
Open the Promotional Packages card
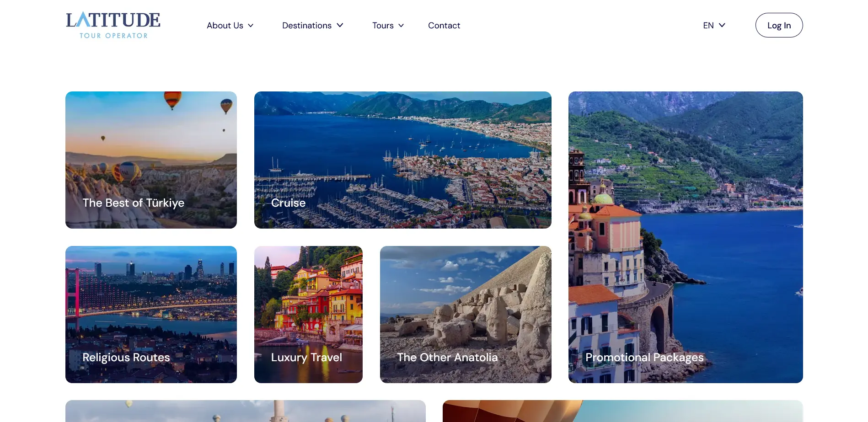pyautogui.click(x=686, y=237)
